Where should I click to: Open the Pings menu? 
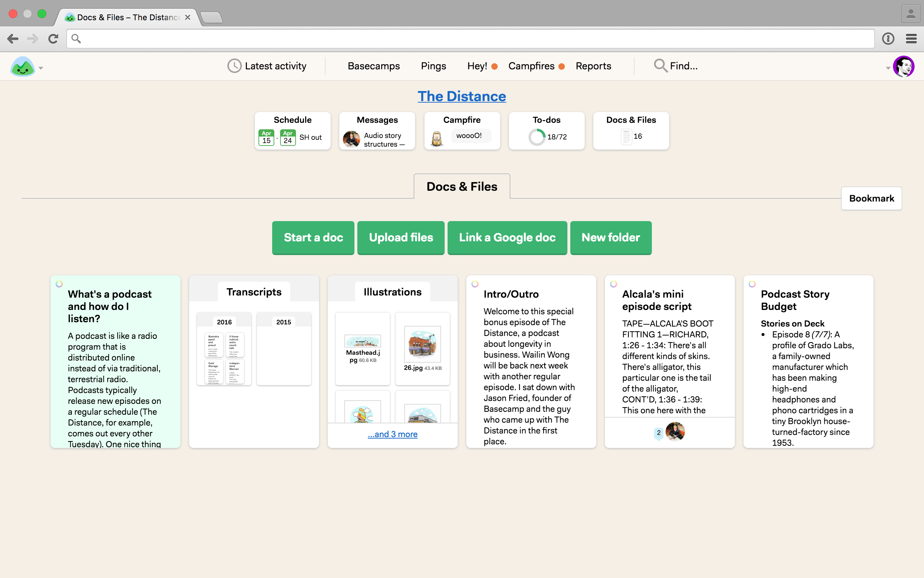433,66
